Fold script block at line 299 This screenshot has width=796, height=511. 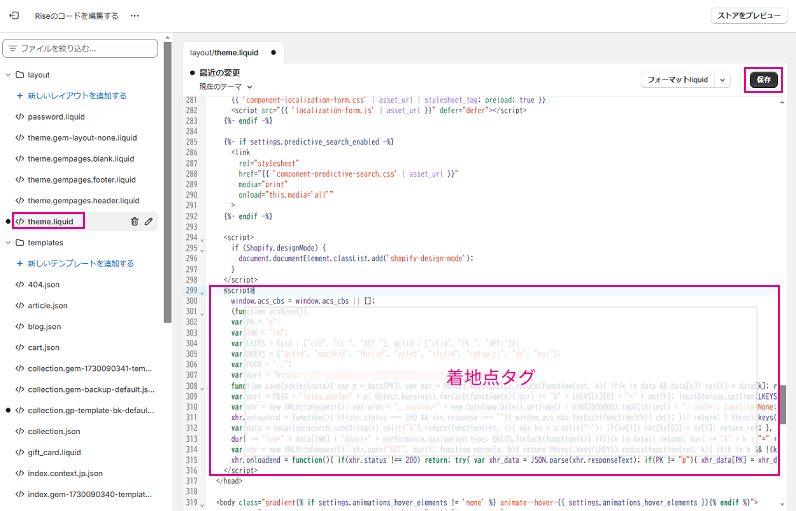click(x=203, y=292)
